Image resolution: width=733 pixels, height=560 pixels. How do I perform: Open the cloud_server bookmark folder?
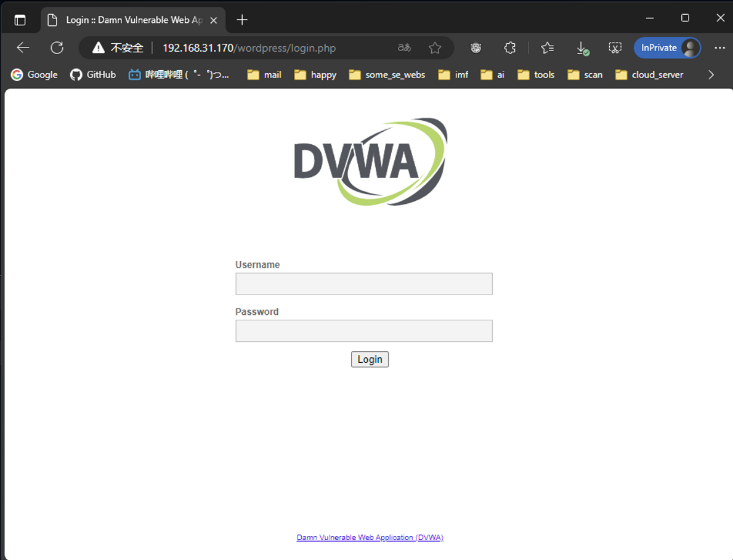649,75
